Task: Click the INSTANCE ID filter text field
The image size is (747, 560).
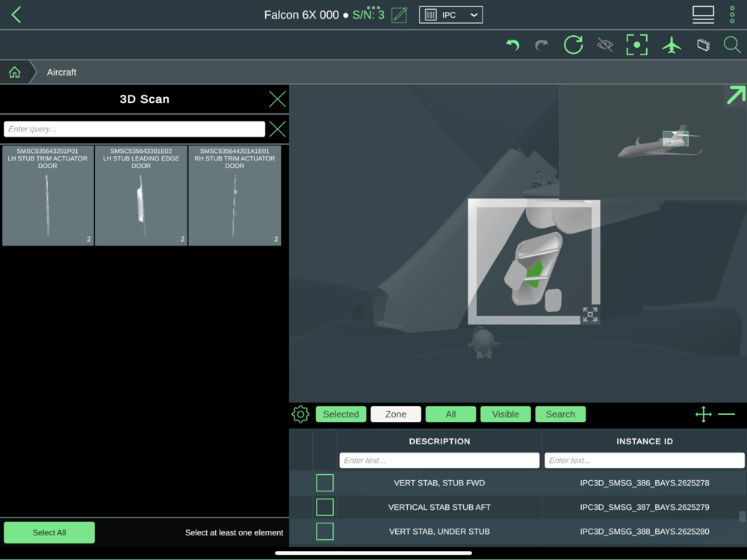Action: pyautogui.click(x=645, y=461)
